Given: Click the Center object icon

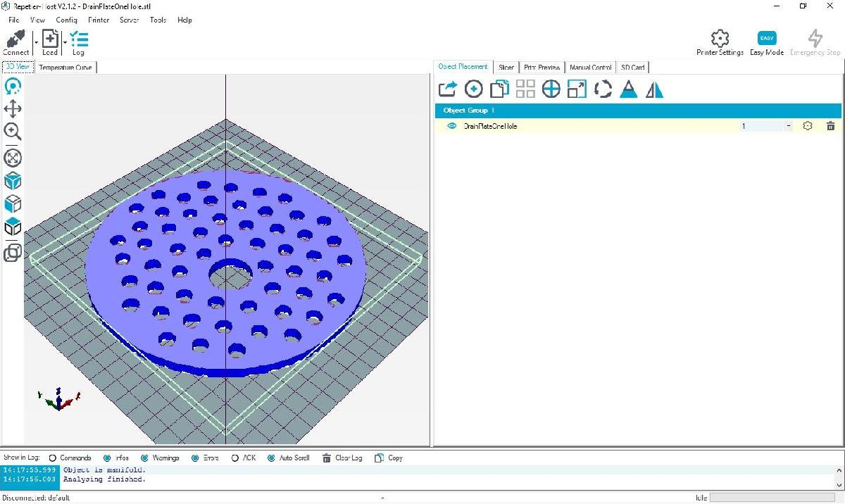Looking at the screenshot, I should coord(551,89).
